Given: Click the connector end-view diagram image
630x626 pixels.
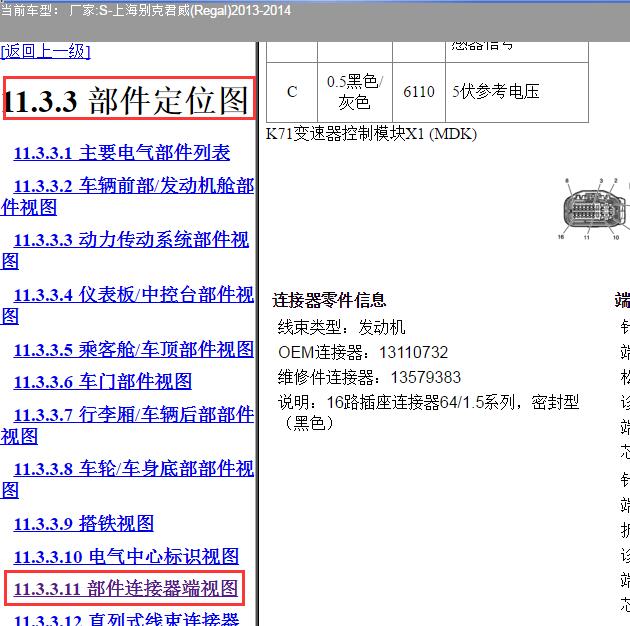Looking at the screenshot, I should click(594, 209).
